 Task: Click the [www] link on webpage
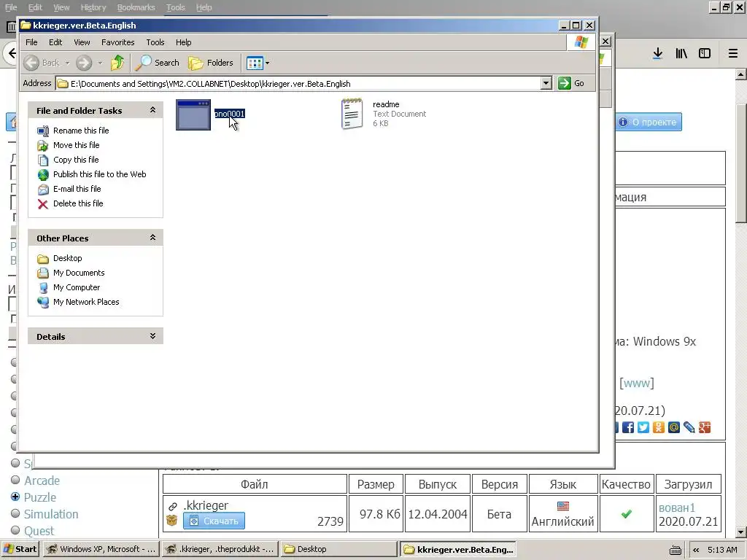(x=636, y=383)
